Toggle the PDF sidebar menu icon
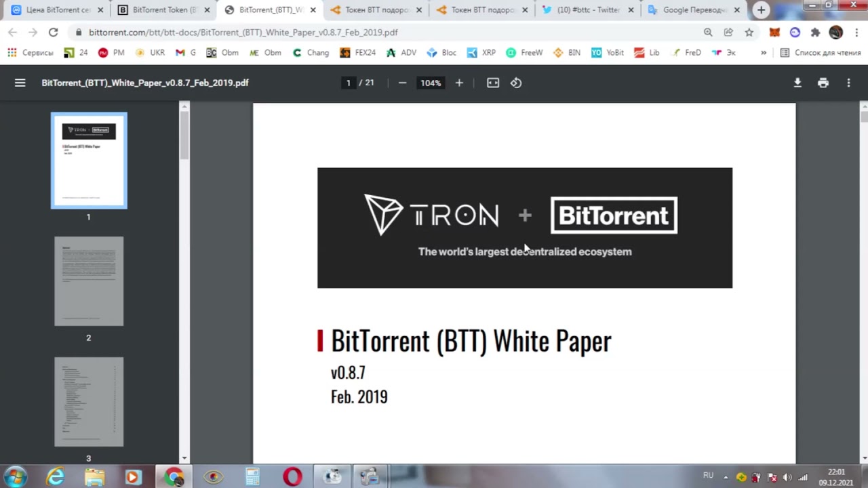This screenshot has width=868, height=488. [x=20, y=83]
